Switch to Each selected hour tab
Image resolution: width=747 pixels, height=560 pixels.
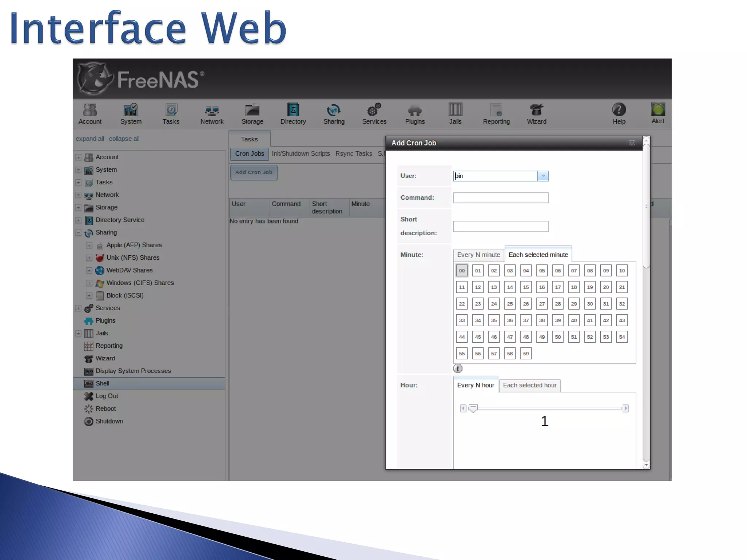pos(529,385)
